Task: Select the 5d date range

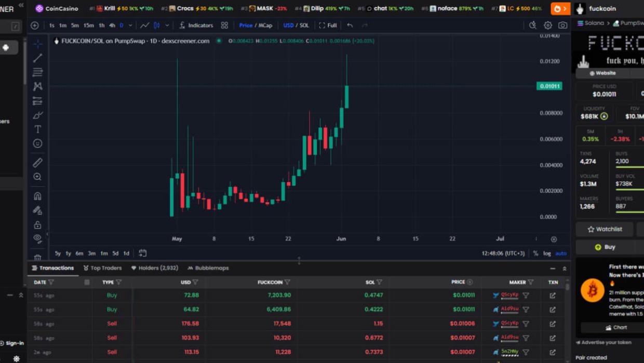Action: click(115, 253)
